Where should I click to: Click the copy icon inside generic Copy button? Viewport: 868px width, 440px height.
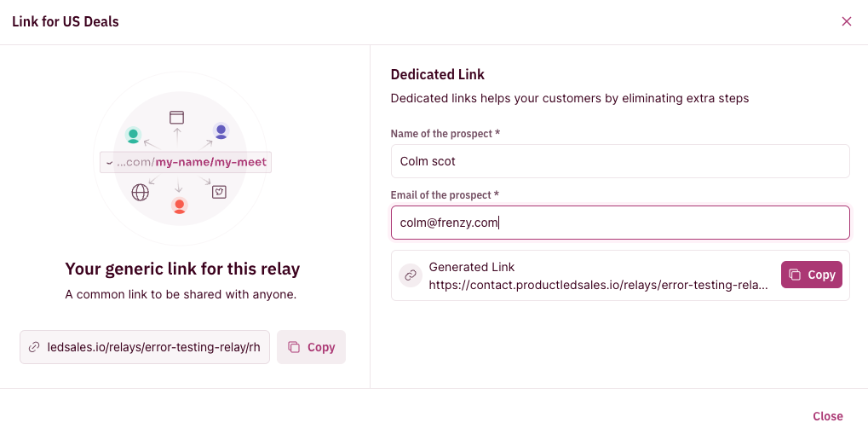(294, 347)
